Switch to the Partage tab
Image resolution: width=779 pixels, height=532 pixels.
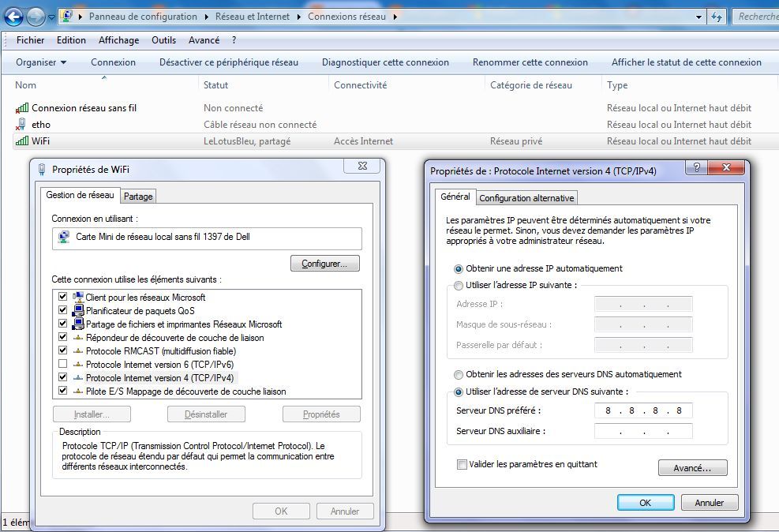pos(138,196)
